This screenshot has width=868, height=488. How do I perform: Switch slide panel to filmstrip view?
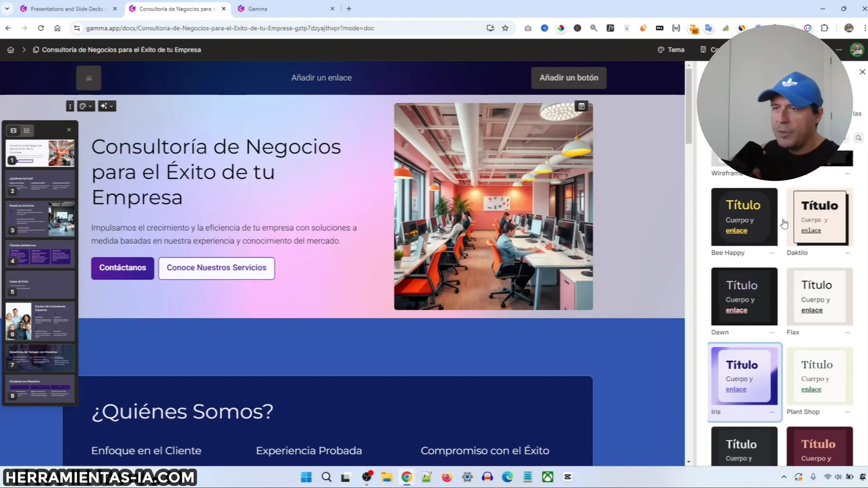[13, 130]
